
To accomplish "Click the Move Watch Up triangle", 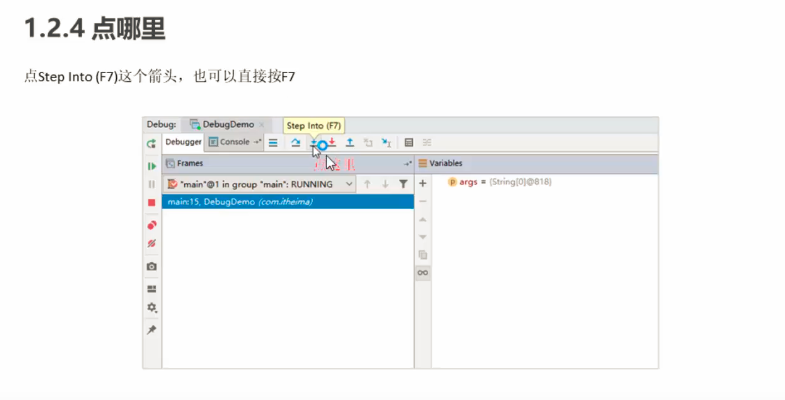I will pos(423,219).
